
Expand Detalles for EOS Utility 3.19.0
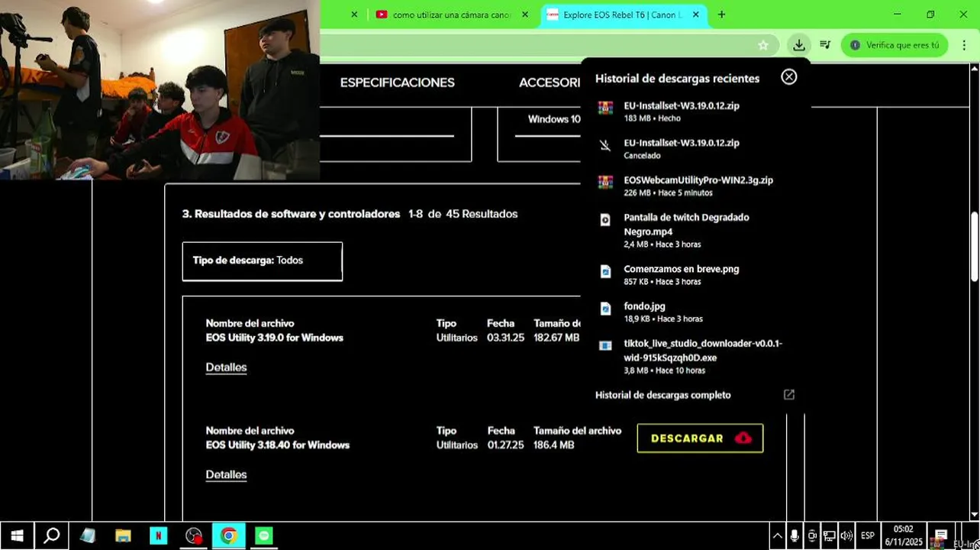tap(226, 367)
